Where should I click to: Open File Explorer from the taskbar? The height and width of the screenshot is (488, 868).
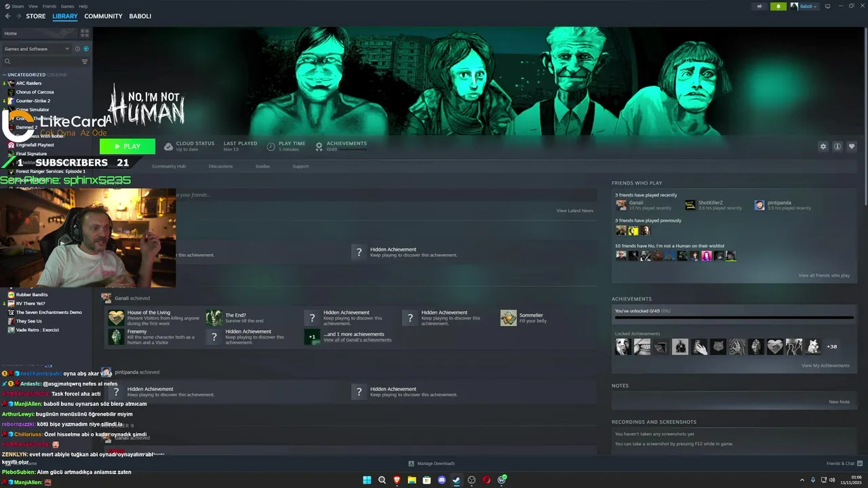tap(412, 480)
